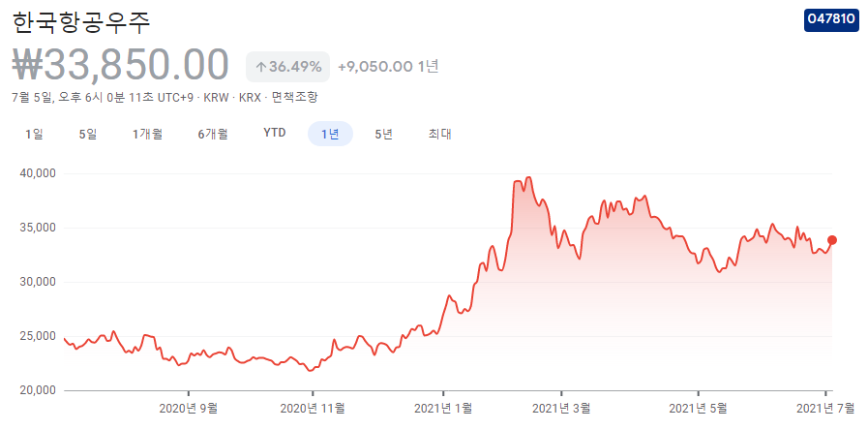Click the 047810 ticker badge
868x430 pixels.
pyautogui.click(x=831, y=20)
